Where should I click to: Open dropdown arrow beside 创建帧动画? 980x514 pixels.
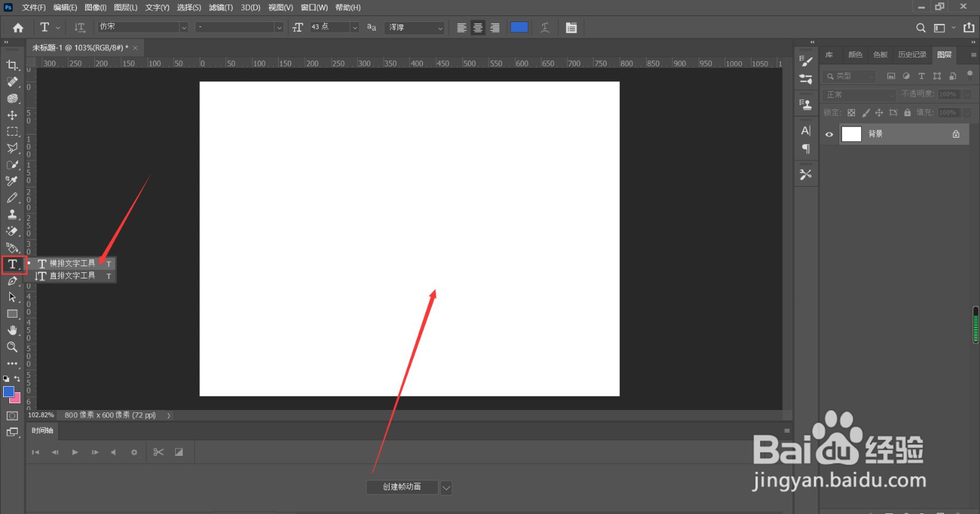click(446, 488)
